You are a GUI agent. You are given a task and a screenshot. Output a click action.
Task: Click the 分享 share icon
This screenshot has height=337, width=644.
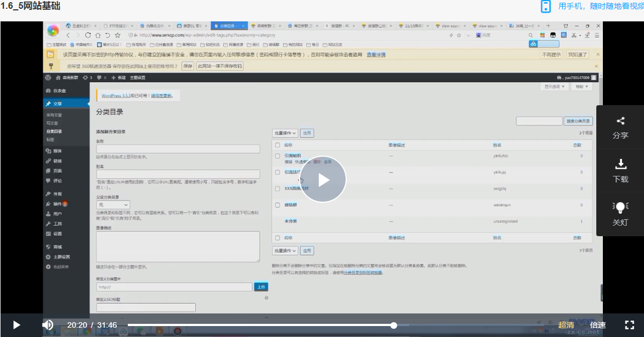[620, 121]
